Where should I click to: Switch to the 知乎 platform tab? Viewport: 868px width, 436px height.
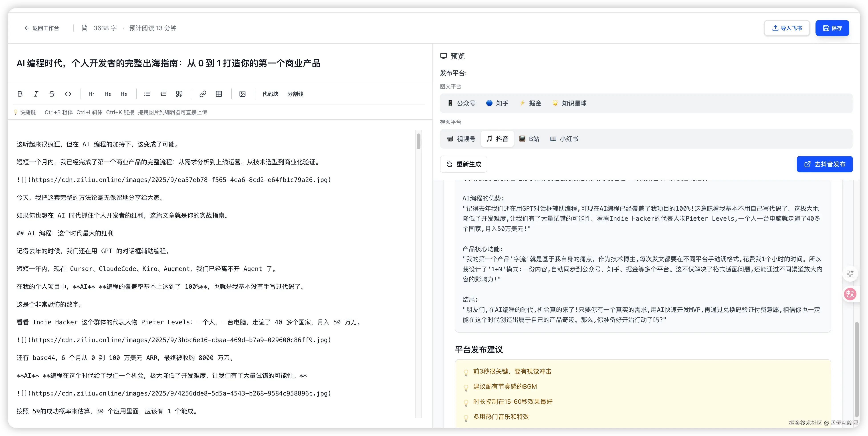497,103
